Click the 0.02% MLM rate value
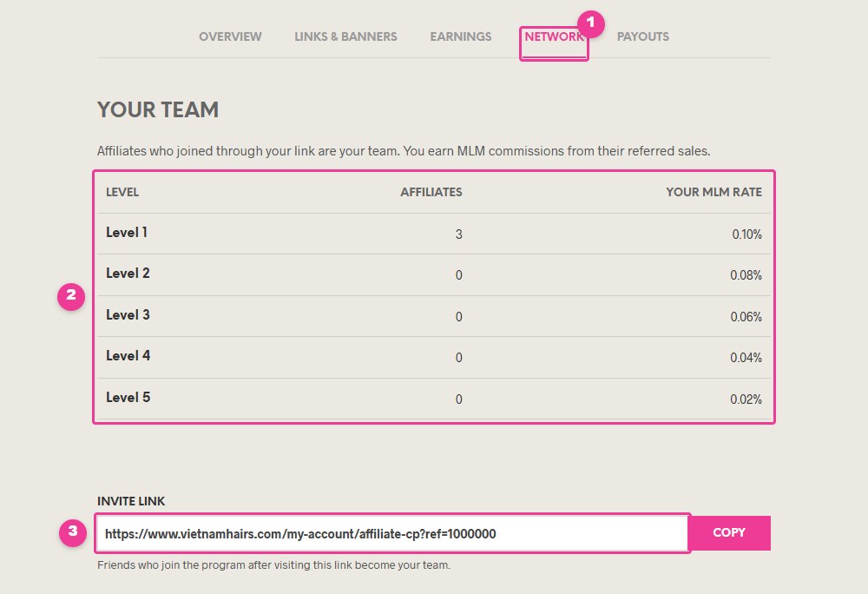The image size is (868, 594). pyautogui.click(x=746, y=399)
